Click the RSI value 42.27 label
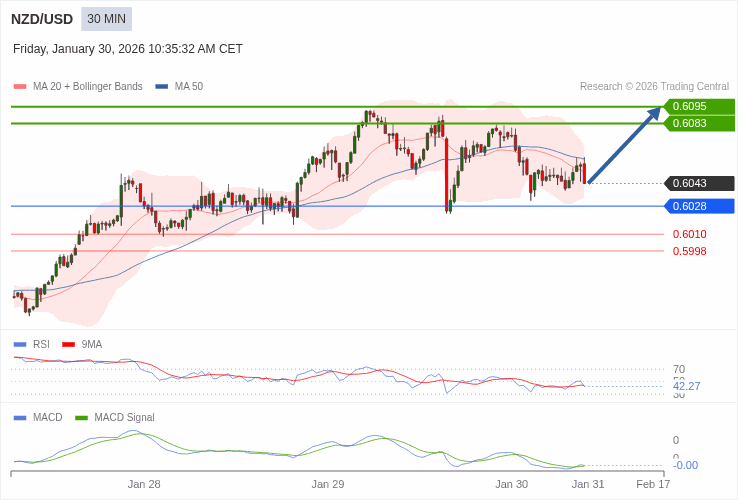Image resolution: width=738 pixels, height=500 pixels. [x=686, y=386]
